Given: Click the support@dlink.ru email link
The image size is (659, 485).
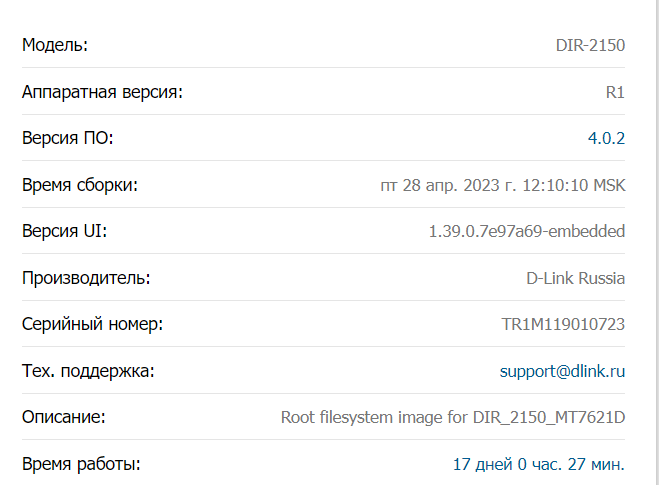Looking at the screenshot, I should [562, 371].
